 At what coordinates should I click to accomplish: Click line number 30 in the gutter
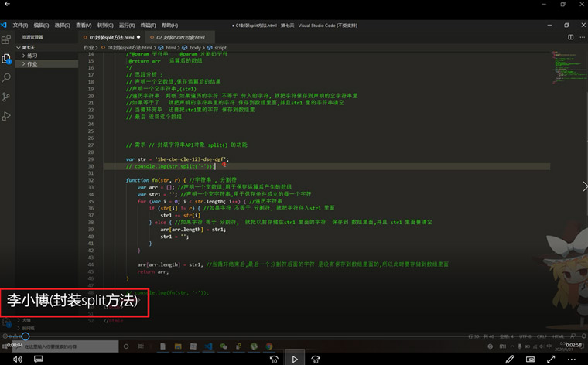[91, 166]
